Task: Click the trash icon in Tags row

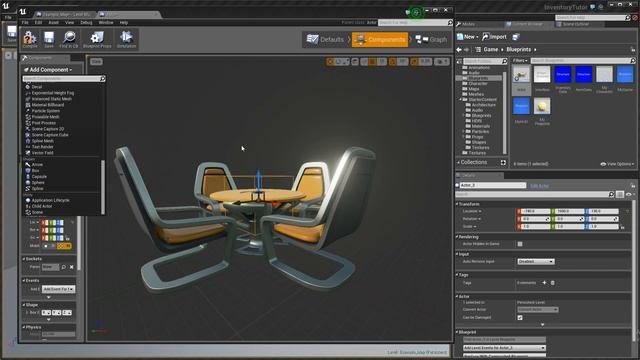Action: point(553,282)
